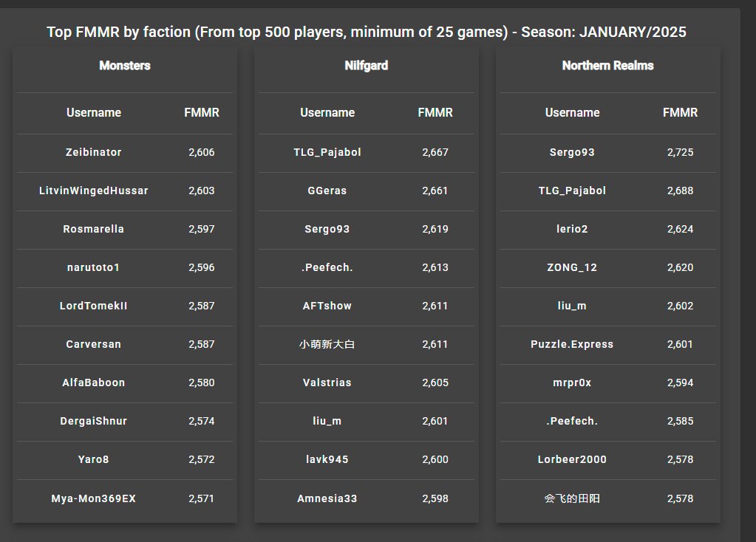Viewport: 756px width, 542px height.
Task: Click FMMR column header in the Nilfgard table
Action: pyautogui.click(x=435, y=113)
